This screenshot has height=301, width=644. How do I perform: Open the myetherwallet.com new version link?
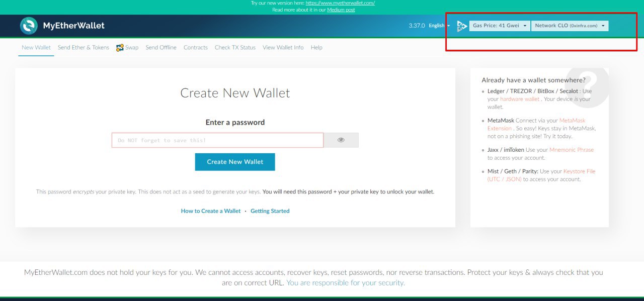click(340, 3)
